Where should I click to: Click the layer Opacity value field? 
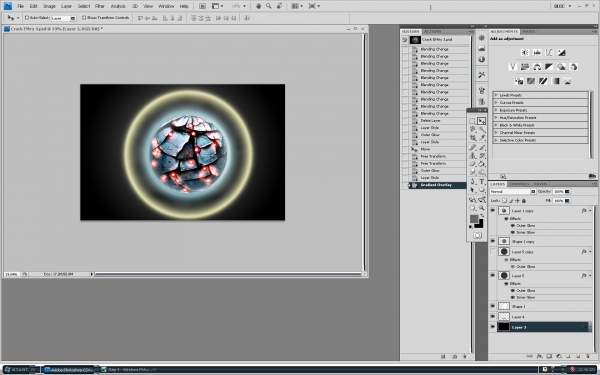pos(559,191)
